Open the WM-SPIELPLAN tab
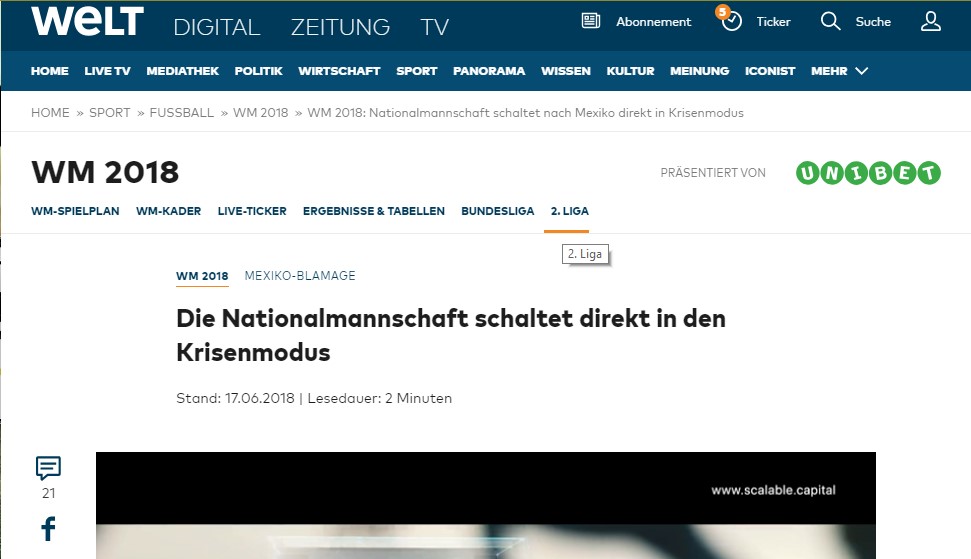The image size is (971, 559). [x=75, y=211]
